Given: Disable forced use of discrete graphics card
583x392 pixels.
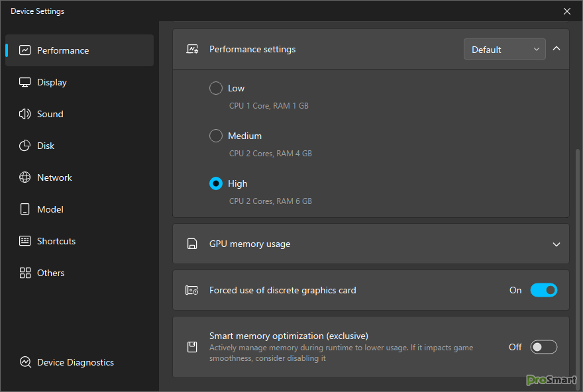Looking at the screenshot, I should coord(543,290).
